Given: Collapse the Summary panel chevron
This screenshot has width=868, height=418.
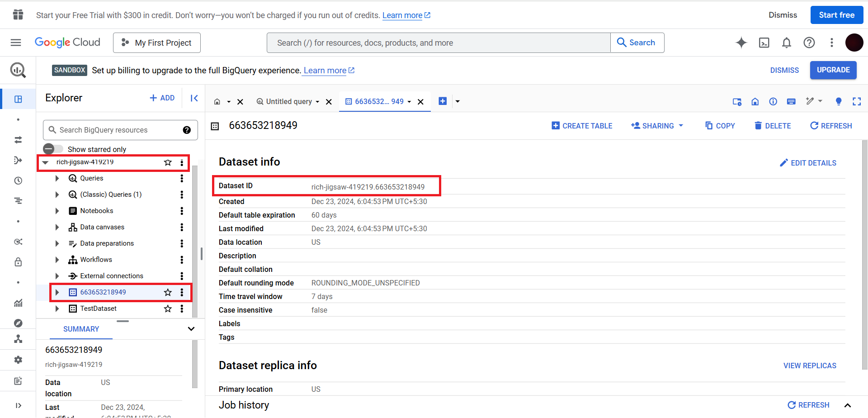Looking at the screenshot, I should coord(191,329).
